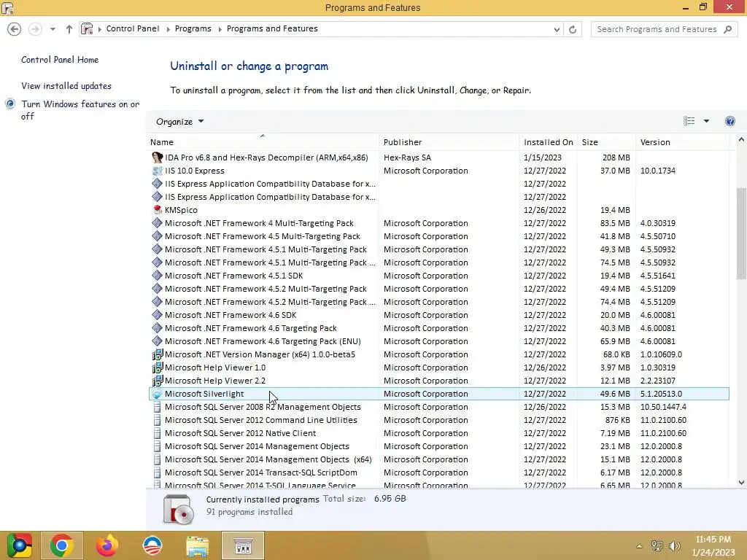Expand the more view options arrow

[x=706, y=121]
